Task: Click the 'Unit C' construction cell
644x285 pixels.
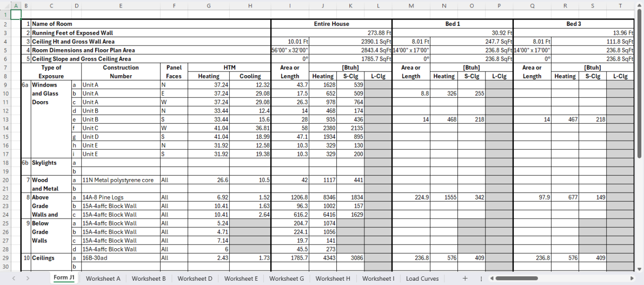Action: click(x=121, y=128)
